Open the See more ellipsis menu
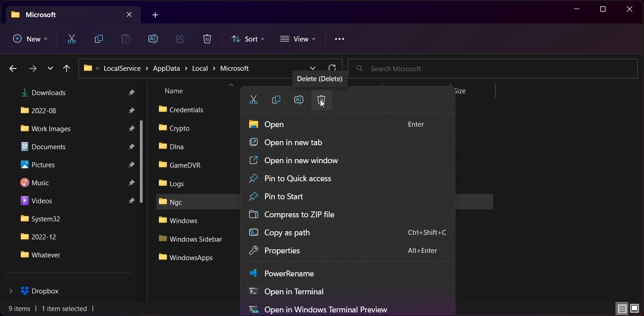644x316 pixels. [339, 39]
